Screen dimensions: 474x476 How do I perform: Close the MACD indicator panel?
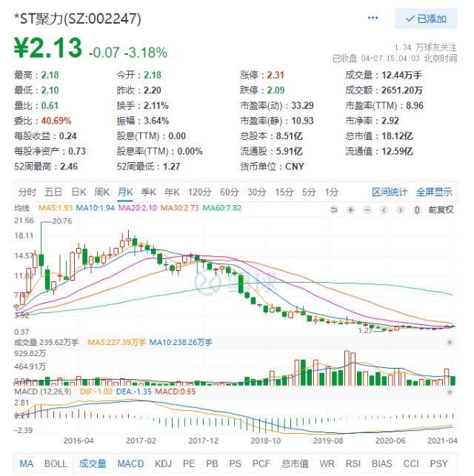point(450,392)
